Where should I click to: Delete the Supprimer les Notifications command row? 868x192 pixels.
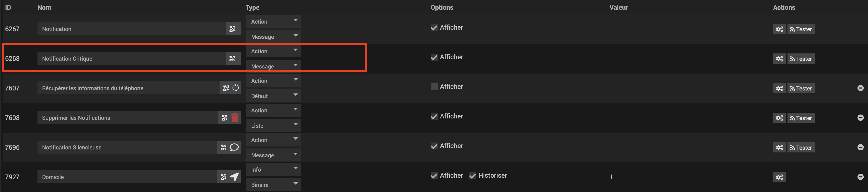(860, 118)
